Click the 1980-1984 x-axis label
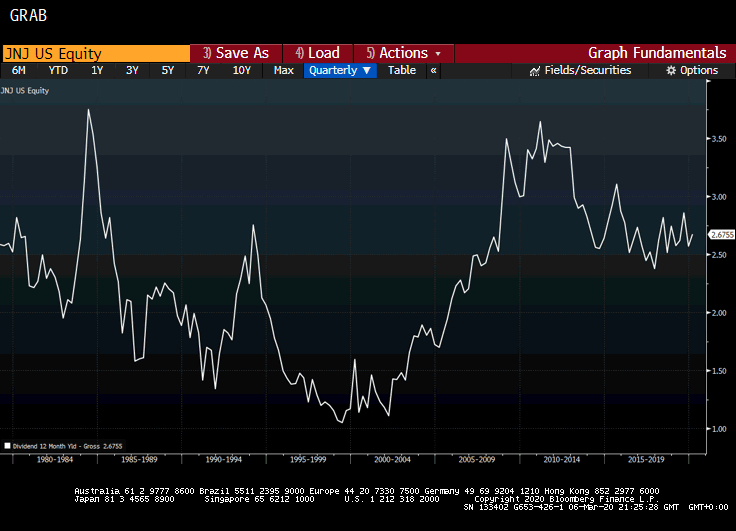 55,460
